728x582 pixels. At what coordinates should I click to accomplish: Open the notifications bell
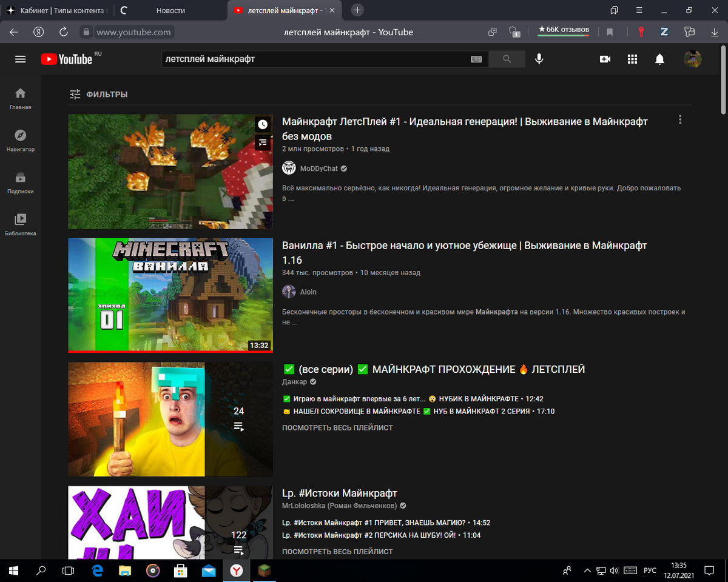click(659, 59)
